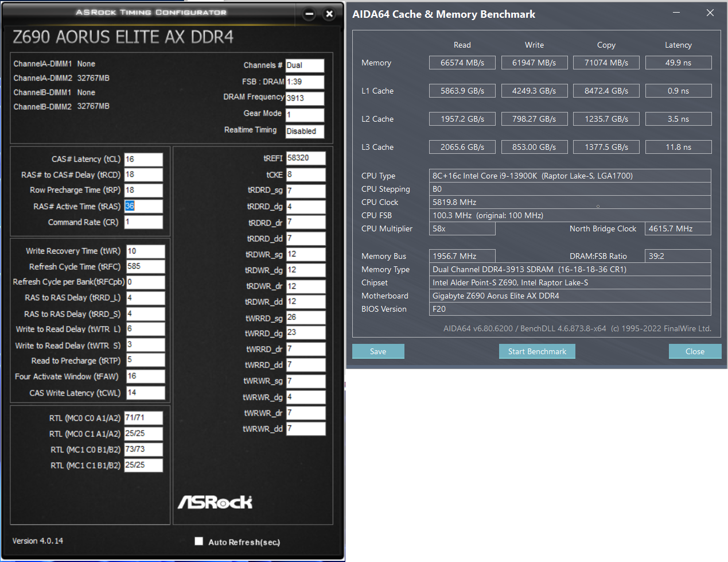This screenshot has width=728, height=562.
Task: Click the Start Benchmark button
Action: coord(537,351)
